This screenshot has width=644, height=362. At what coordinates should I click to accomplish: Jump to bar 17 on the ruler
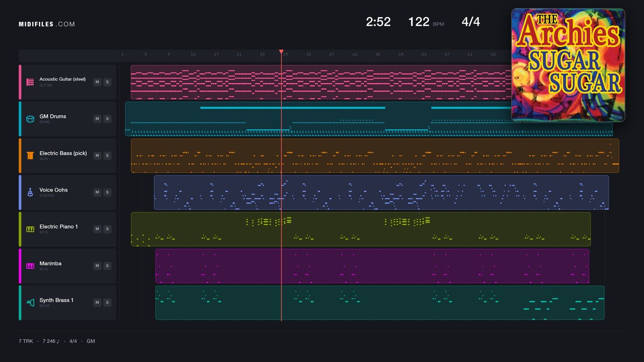pos(216,54)
